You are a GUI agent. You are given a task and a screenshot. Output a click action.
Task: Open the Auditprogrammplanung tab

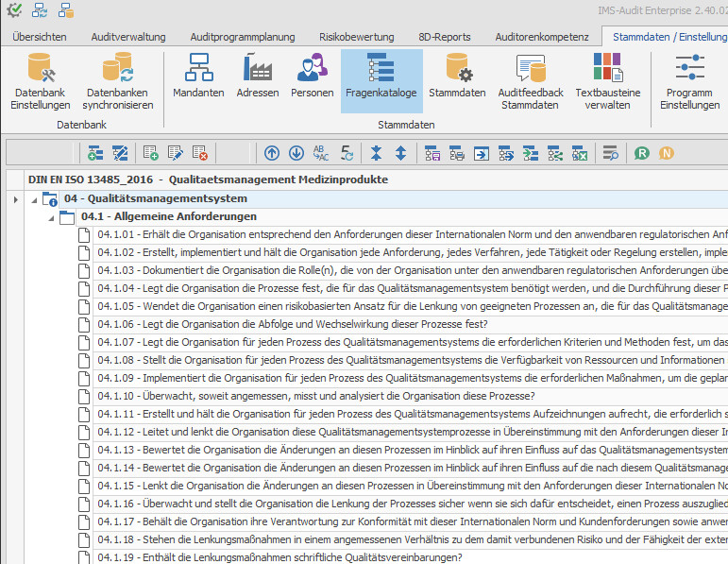coord(243,37)
